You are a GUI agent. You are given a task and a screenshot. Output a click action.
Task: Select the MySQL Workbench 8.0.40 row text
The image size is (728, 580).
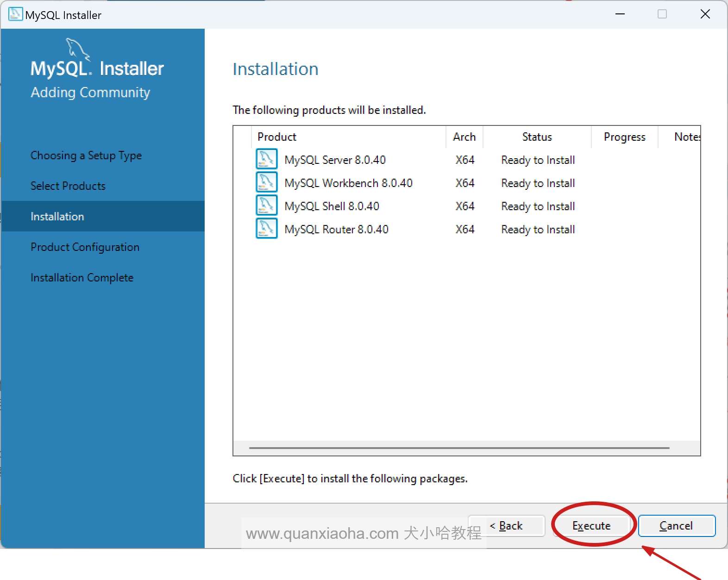tap(349, 183)
